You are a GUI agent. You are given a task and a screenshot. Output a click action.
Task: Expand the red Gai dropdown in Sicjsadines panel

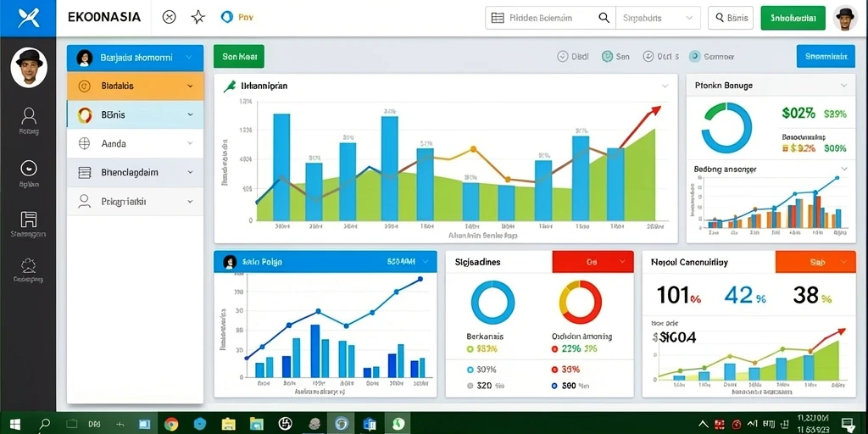593,262
